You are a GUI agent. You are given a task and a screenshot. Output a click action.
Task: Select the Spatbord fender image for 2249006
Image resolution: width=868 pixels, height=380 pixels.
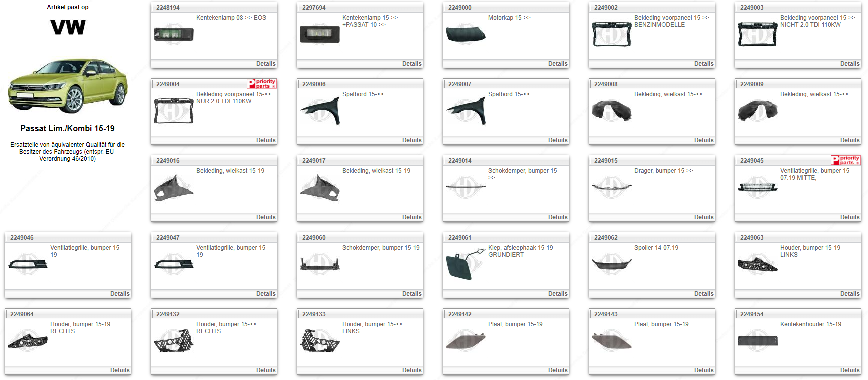pos(320,111)
